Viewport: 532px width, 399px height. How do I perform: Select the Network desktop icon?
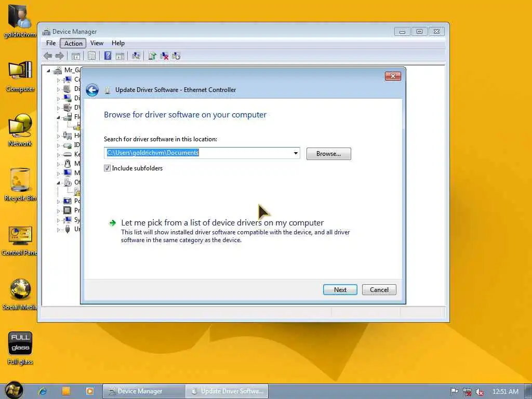[x=20, y=130]
